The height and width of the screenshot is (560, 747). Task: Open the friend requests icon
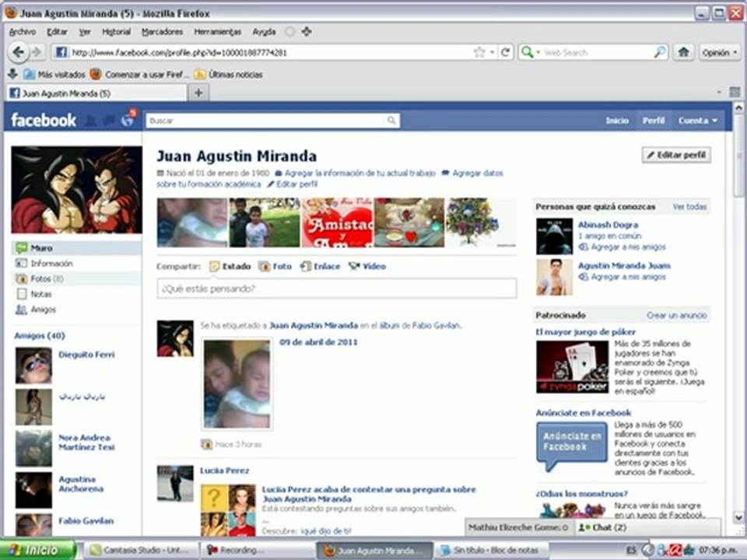[90, 121]
